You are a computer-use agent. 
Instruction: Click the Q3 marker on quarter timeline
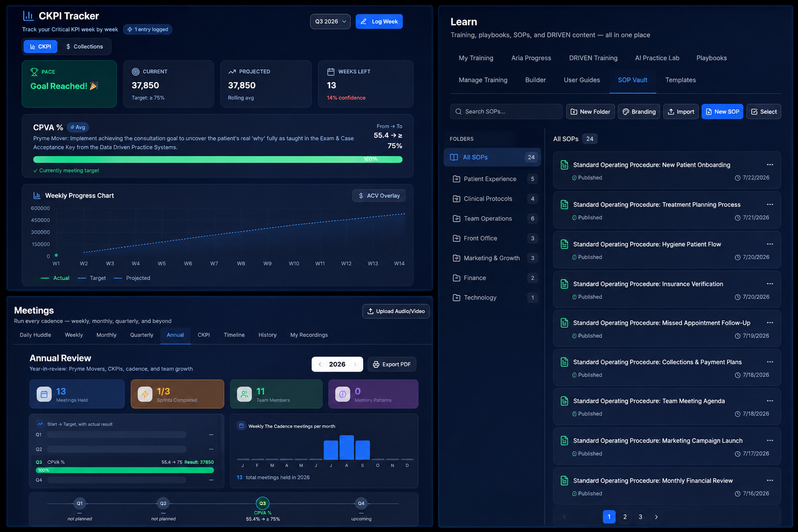coord(262,503)
